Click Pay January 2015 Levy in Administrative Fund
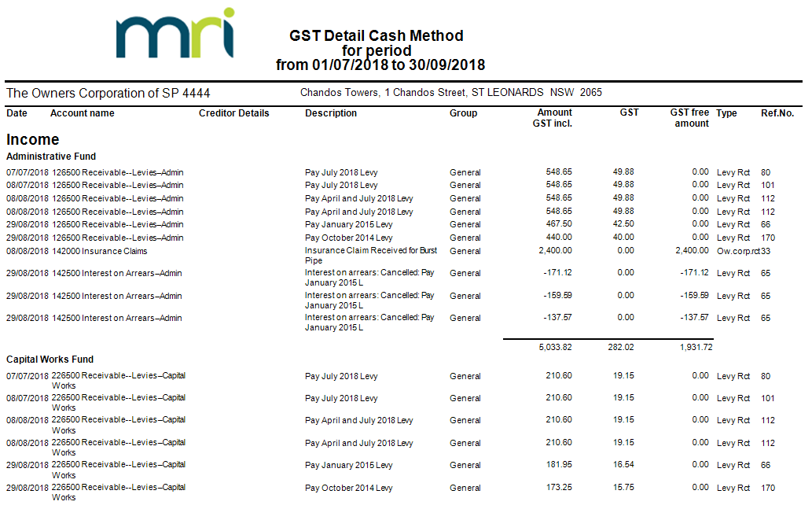Image resolution: width=812 pixels, height=520 pixels. [348, 224]
